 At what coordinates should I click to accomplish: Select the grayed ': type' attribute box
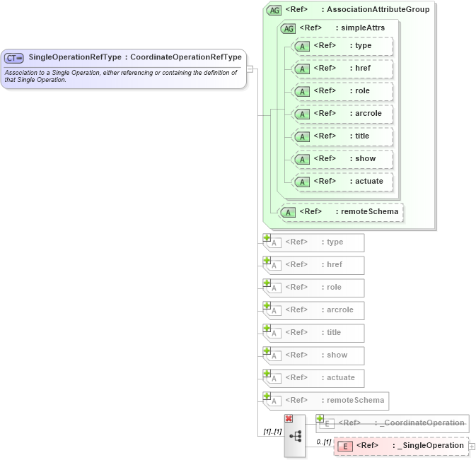click(313, 242)
